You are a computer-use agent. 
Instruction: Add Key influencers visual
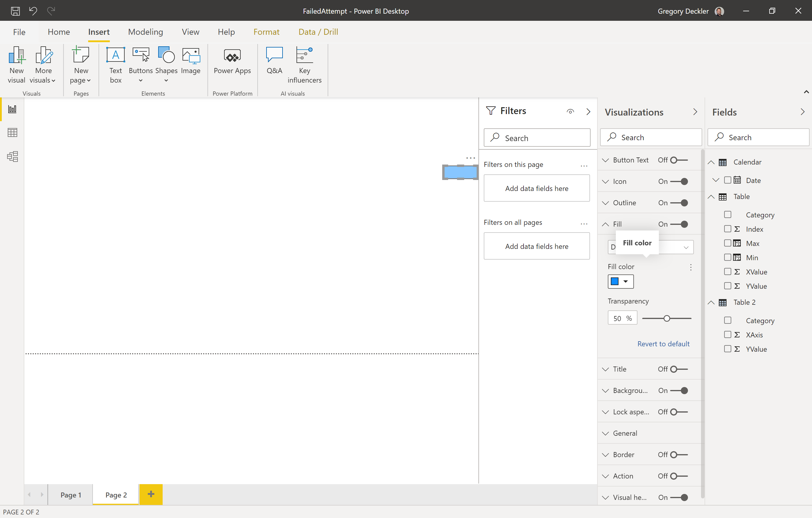(x=304, y=65)
